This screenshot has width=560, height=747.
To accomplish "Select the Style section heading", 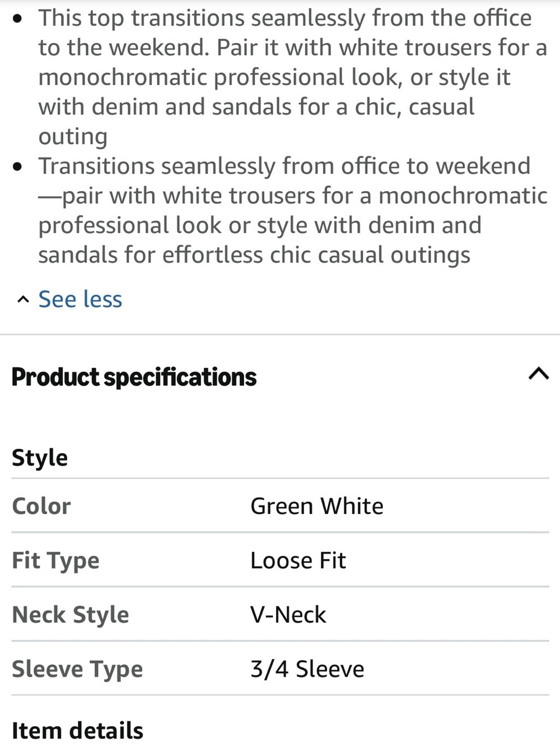I will 40,458.
